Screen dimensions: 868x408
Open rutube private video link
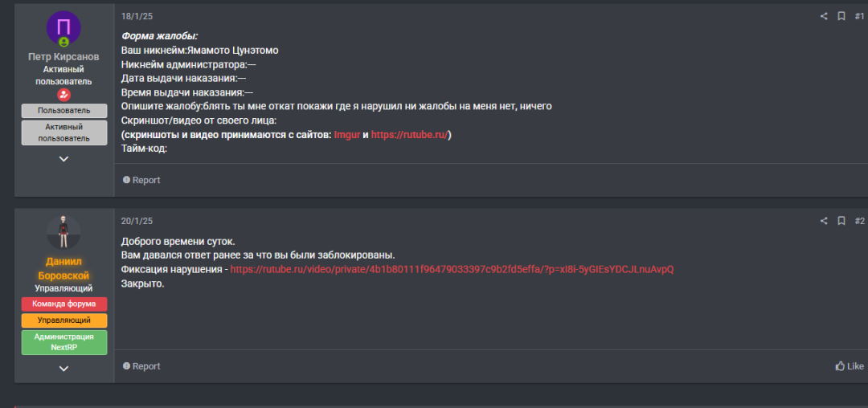[452, 270]
